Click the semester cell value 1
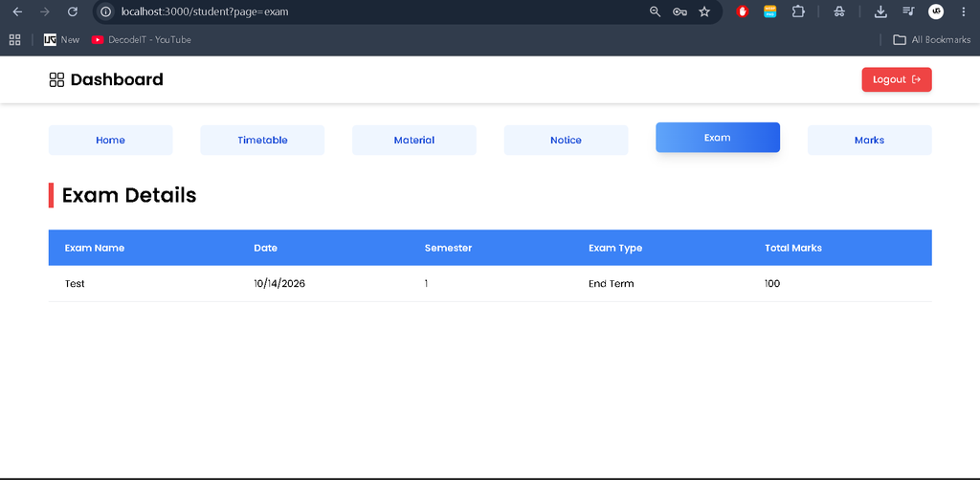This screenshot has width=980, height=480. click(x=426, y=283)
